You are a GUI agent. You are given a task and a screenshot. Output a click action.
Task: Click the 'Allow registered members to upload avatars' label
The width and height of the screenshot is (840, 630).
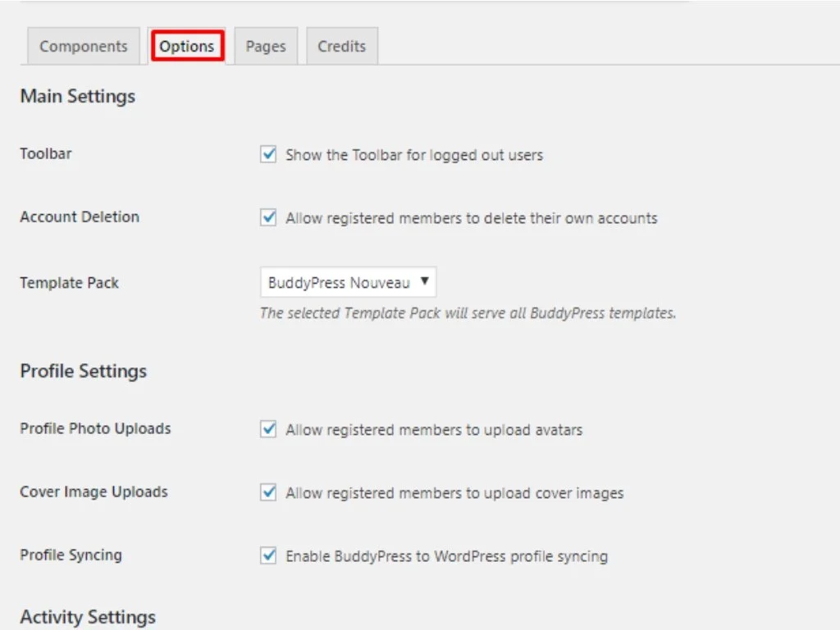(434, 430)
